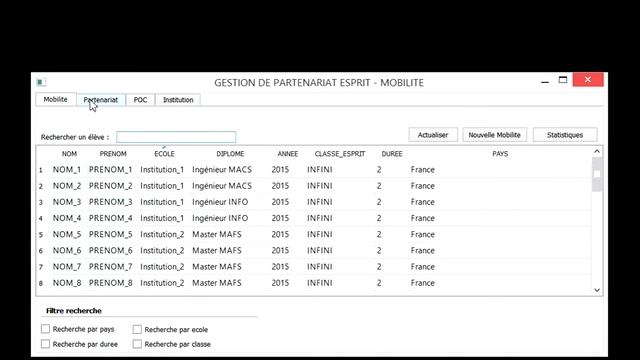Click Institution_2 in the NOM_5 row
This screenshot has width=640, height=360.
tap(162, 234)
